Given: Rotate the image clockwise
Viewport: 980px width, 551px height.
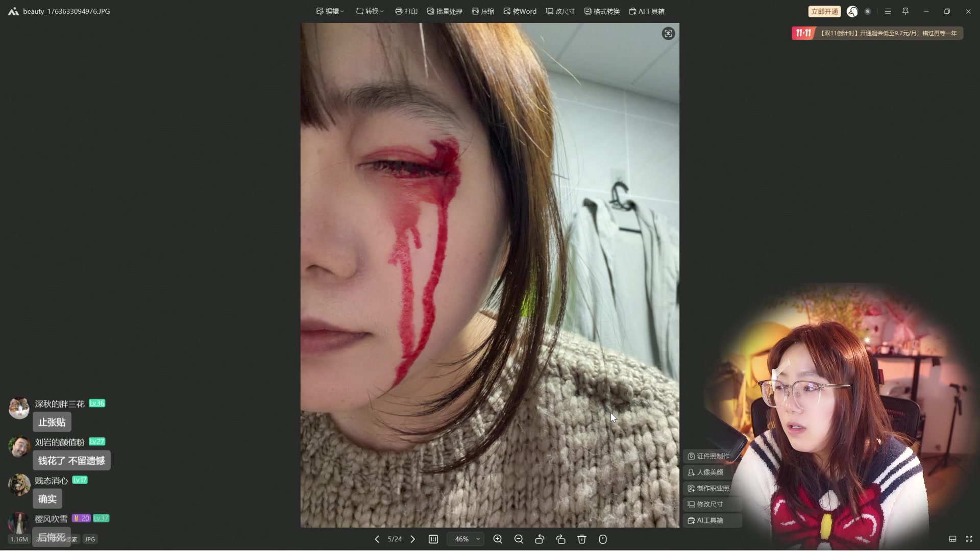Looking at the screenshot, I should pyautogui.click(x=560, y=539).
